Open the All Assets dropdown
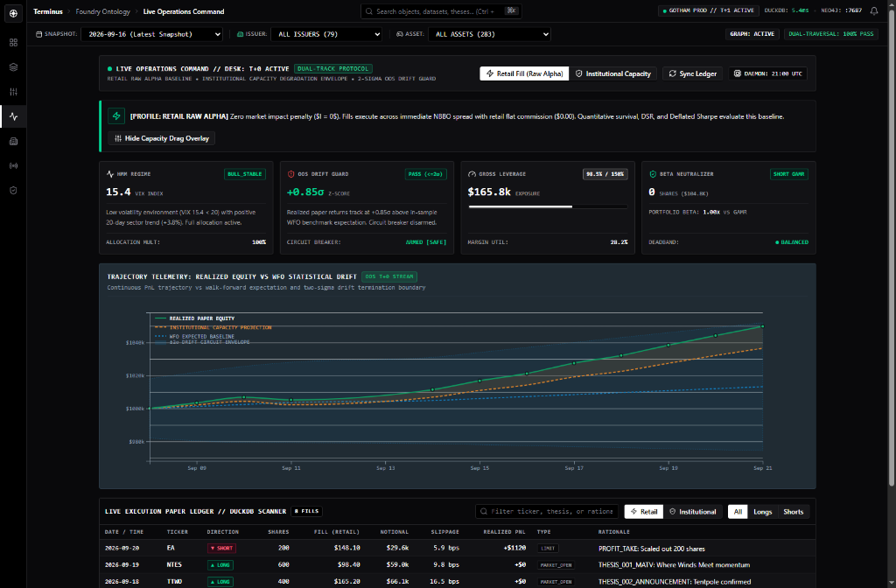Screen dimensions: 896x588 (490, 34)
